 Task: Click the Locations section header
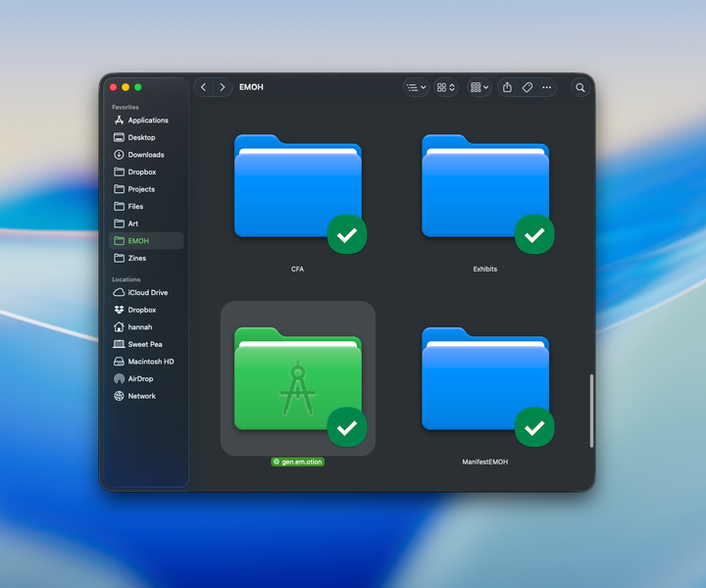point(126,279)
